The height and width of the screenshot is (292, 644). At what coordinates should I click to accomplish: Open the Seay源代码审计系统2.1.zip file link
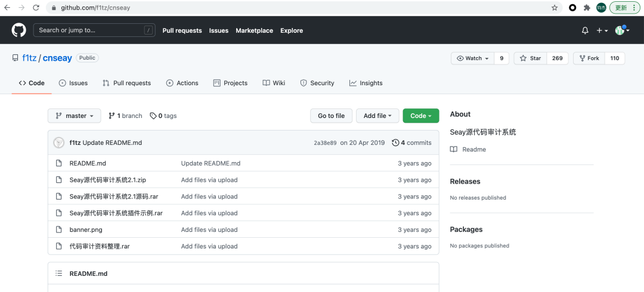pyautogui.click(x=107, y=180)
